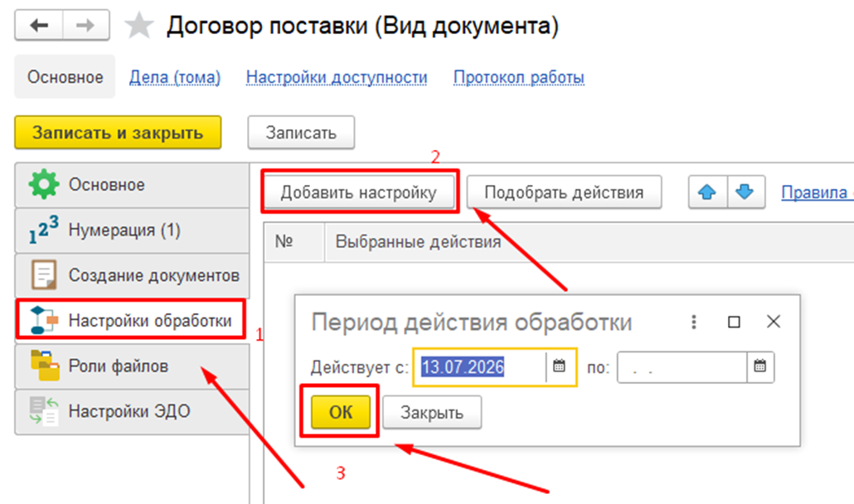Click the 'Записать' button
The width and height of the screenshot is (854, 504).
click(x=301, y=133)
